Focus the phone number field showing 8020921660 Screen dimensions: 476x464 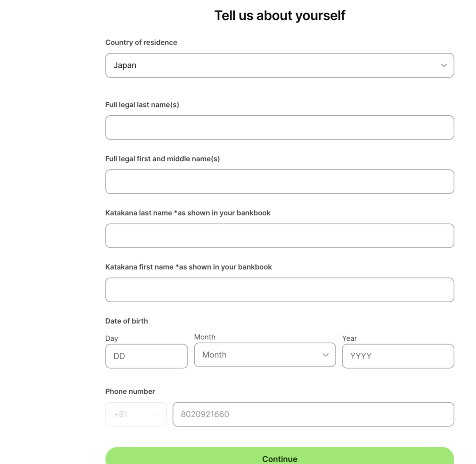click(313, 414)
